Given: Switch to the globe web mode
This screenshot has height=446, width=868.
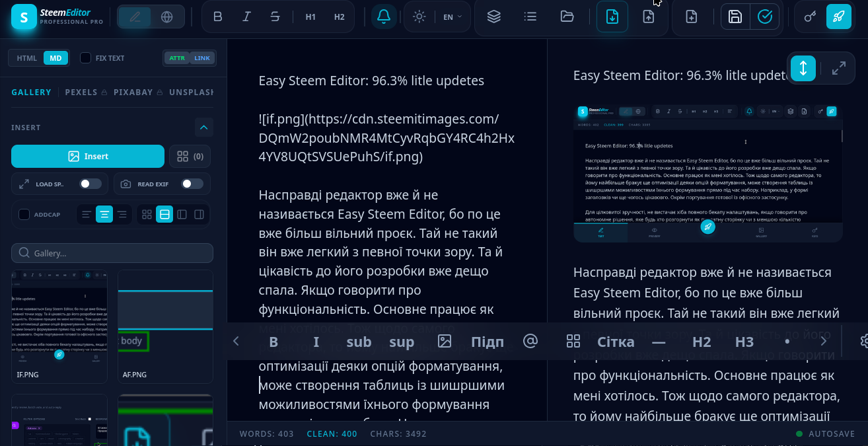Looking at the screenshot, I should 167,17.
